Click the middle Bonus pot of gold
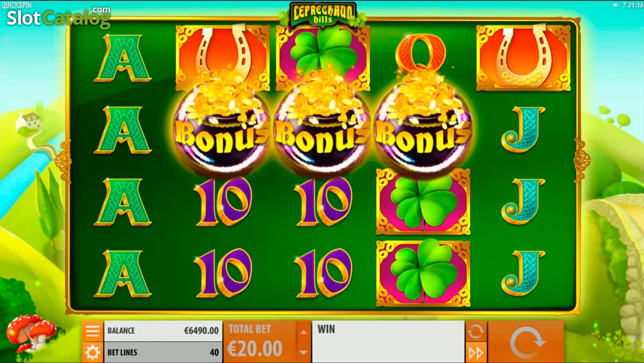 [321, 126]
